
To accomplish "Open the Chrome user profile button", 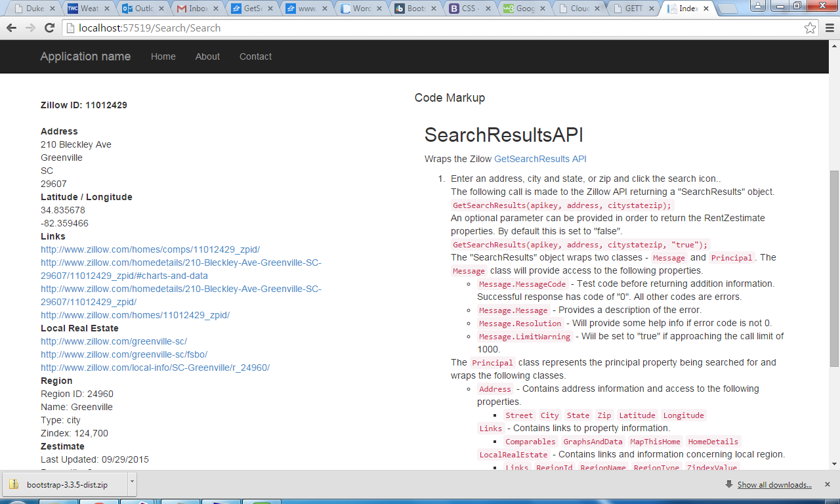I will tap(758, 5).
